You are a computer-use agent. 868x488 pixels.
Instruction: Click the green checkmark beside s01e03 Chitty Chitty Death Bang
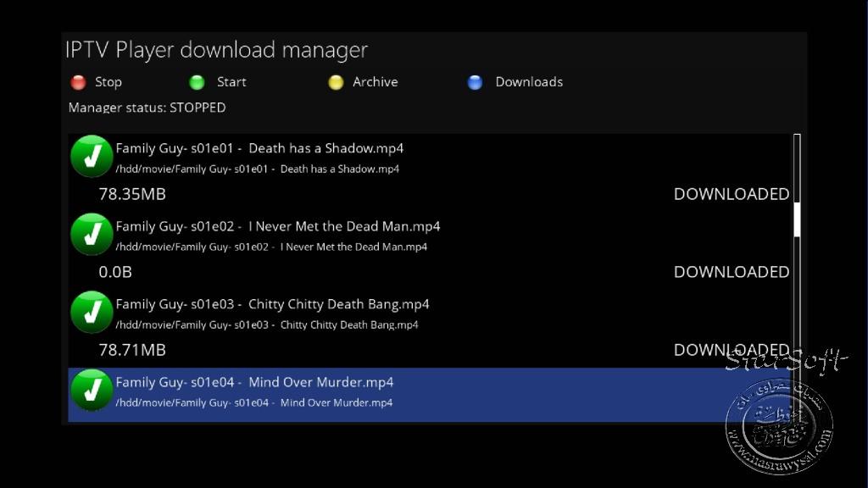(92, 313)
